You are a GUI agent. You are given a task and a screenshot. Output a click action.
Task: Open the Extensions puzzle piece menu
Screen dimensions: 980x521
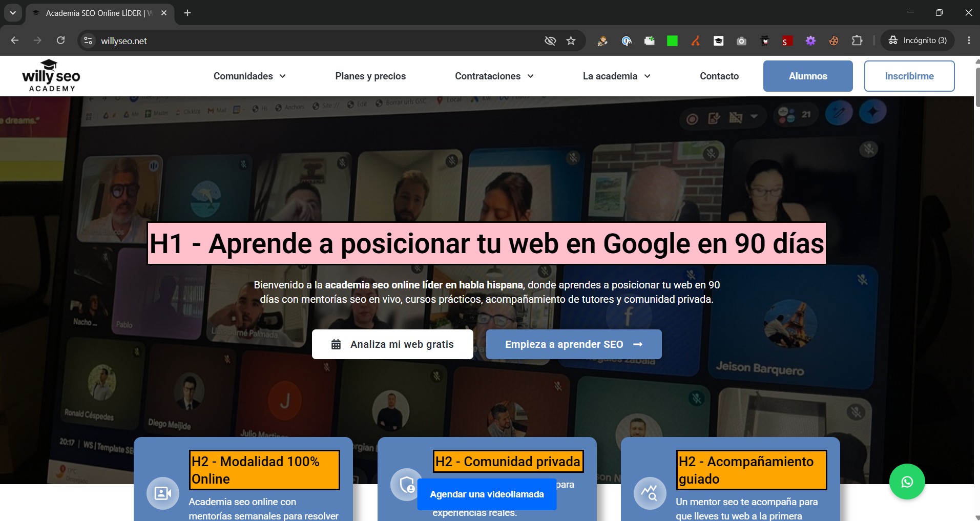coord(857,40)
